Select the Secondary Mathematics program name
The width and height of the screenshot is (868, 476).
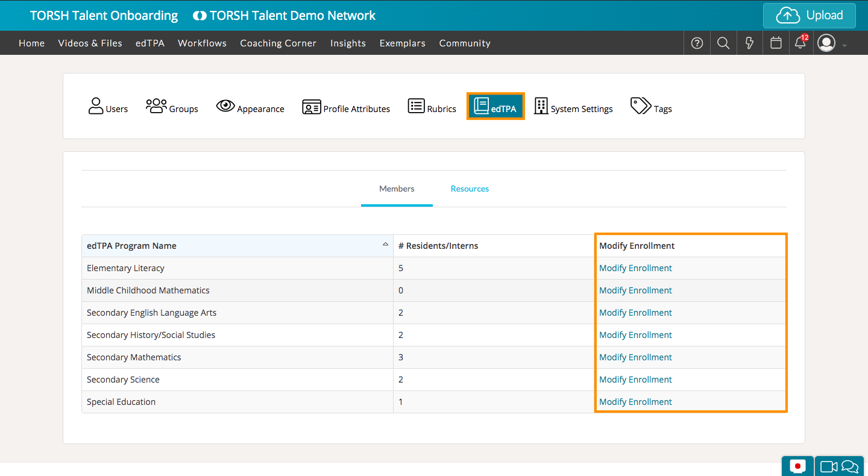(134, 357)
